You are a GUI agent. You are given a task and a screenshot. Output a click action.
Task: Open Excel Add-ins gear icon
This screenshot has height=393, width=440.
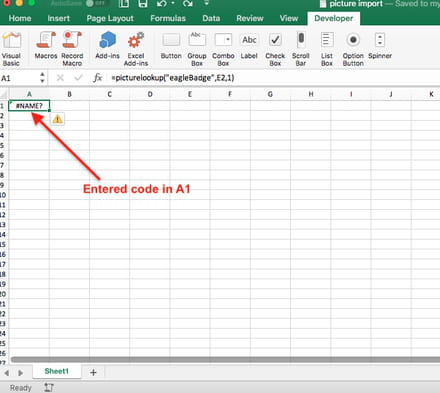click(136, 49)
